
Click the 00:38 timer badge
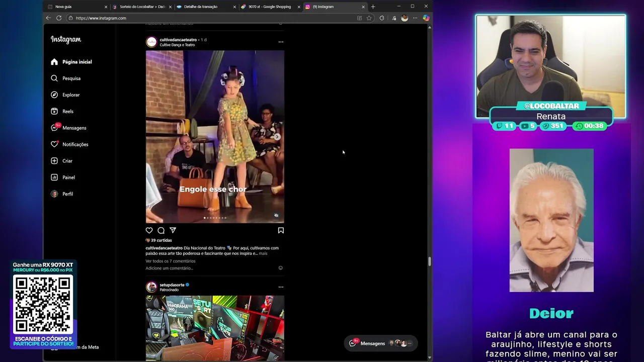point(590,126)
